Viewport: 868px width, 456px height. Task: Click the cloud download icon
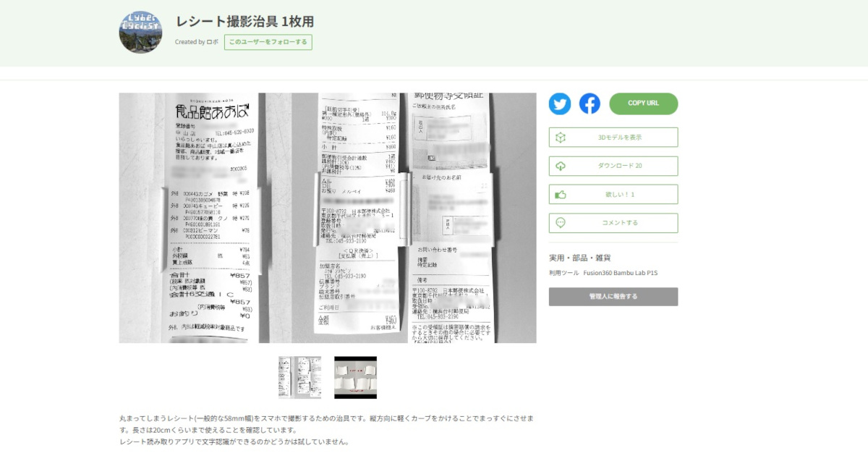pyautogui.click(x=561, y=166)
